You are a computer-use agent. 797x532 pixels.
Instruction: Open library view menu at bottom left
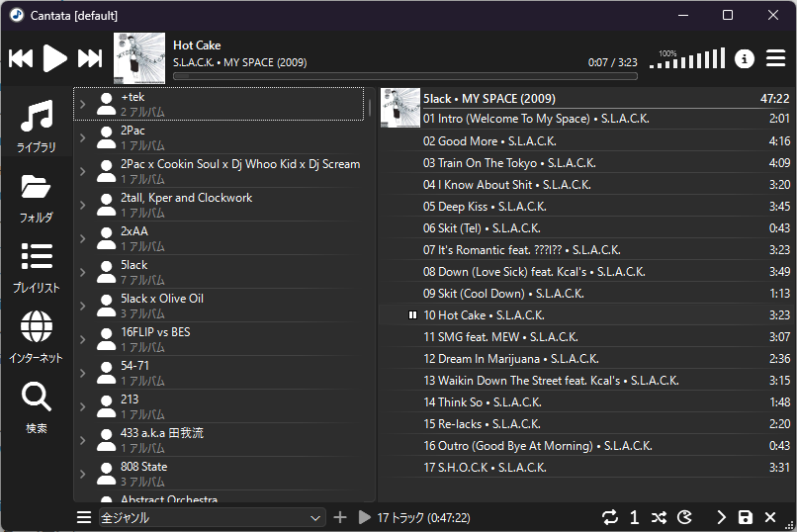pos(84,518)
